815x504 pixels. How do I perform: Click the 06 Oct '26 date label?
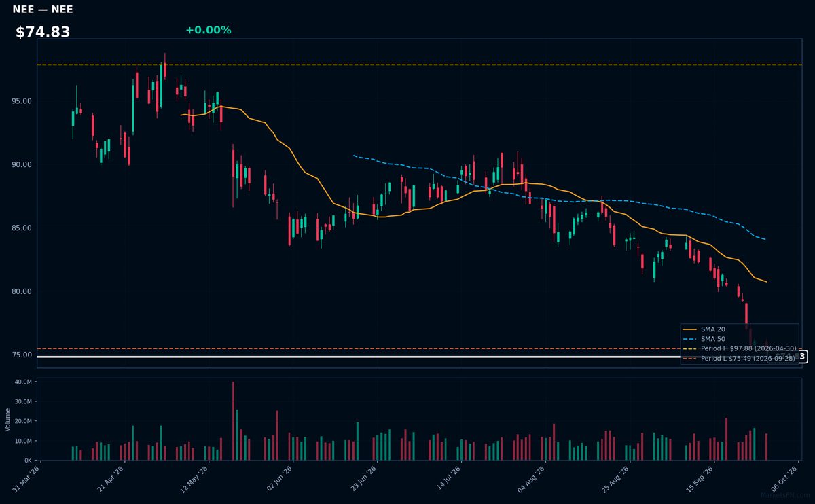point(784,479)
